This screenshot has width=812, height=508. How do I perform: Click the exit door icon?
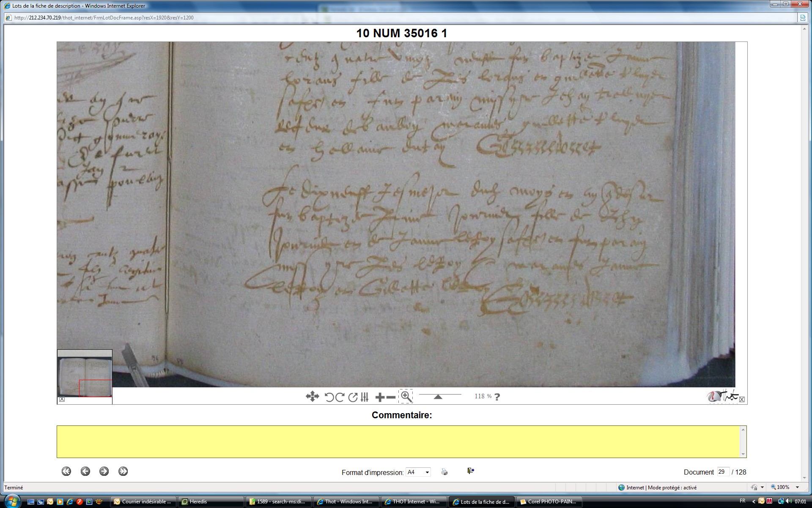[x=470, y=471]
